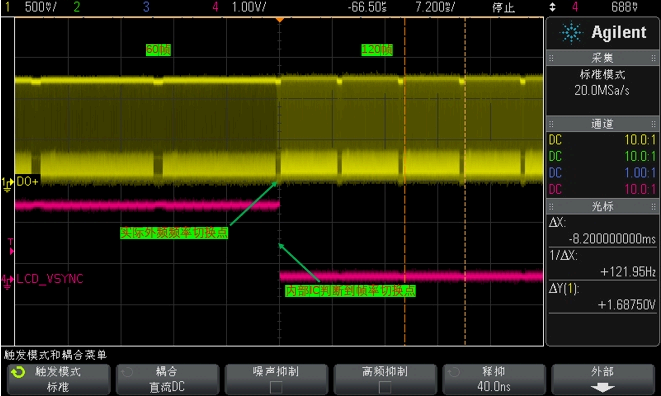
Task: Click the first dashed orange X cursor line
Action: pos(405,181)
